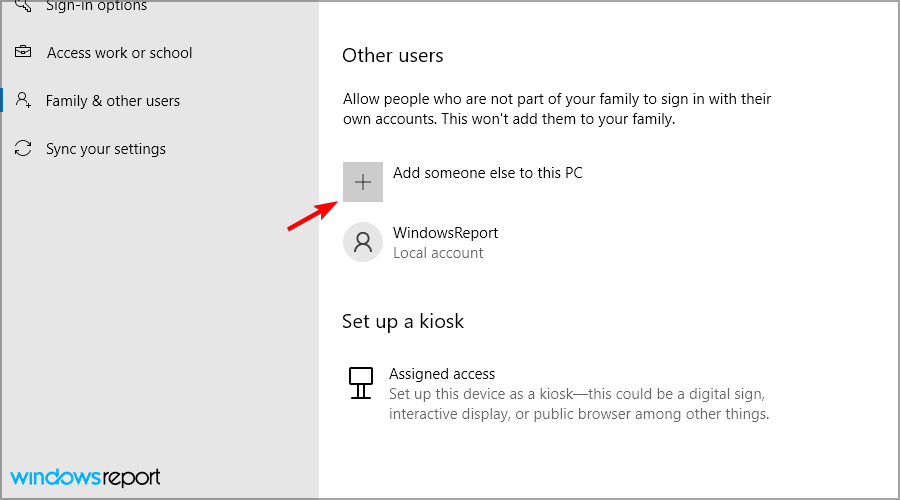Image resolution: width=900 pixels, height=500 pixels.
Task: Select the WindowsReport user avatar icon
Action: 363,242
